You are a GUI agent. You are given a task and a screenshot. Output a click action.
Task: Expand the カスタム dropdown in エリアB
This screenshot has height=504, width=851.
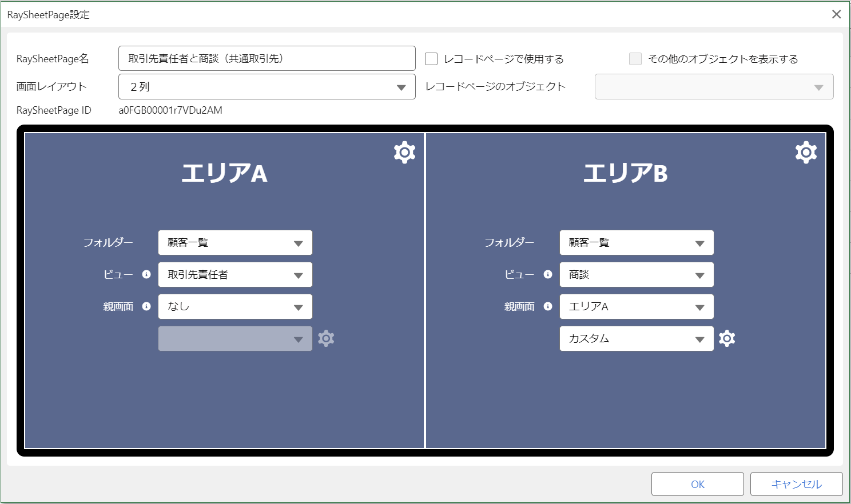click(637, 339)
